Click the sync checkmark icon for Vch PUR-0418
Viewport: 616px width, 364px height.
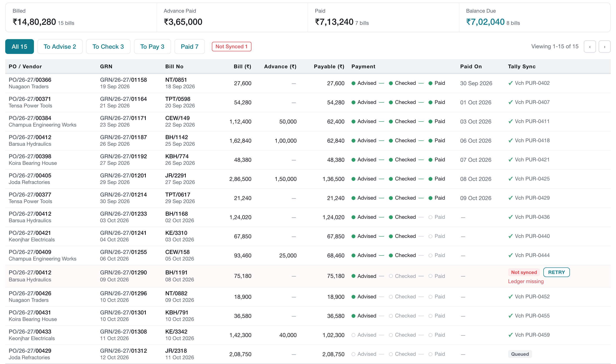click(x=511, y=140)
